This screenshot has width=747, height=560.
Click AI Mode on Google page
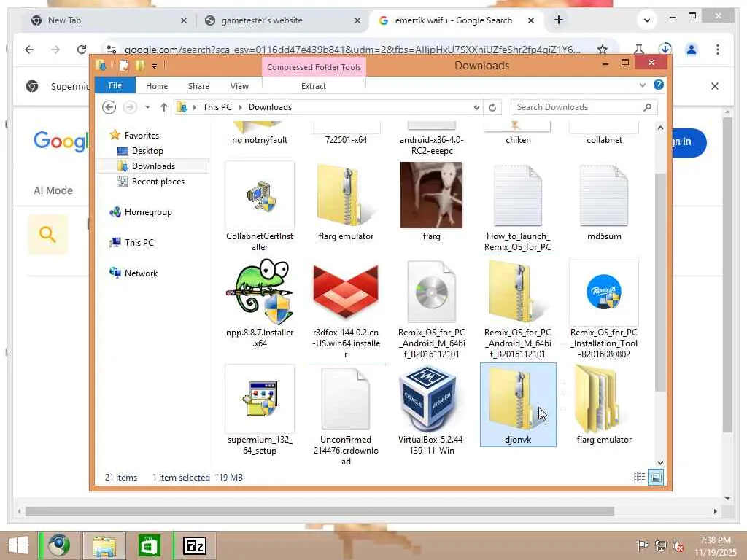click(53, 190)
